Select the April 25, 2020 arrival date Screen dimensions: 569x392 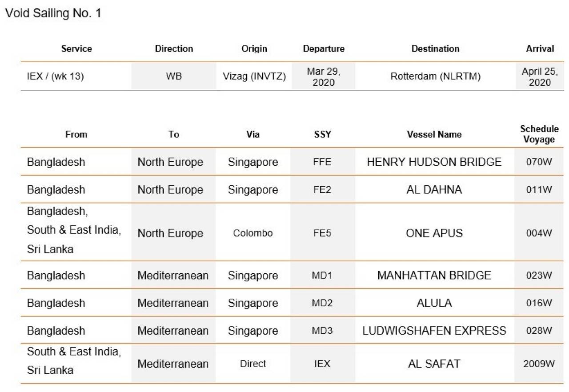coord(540,76)
